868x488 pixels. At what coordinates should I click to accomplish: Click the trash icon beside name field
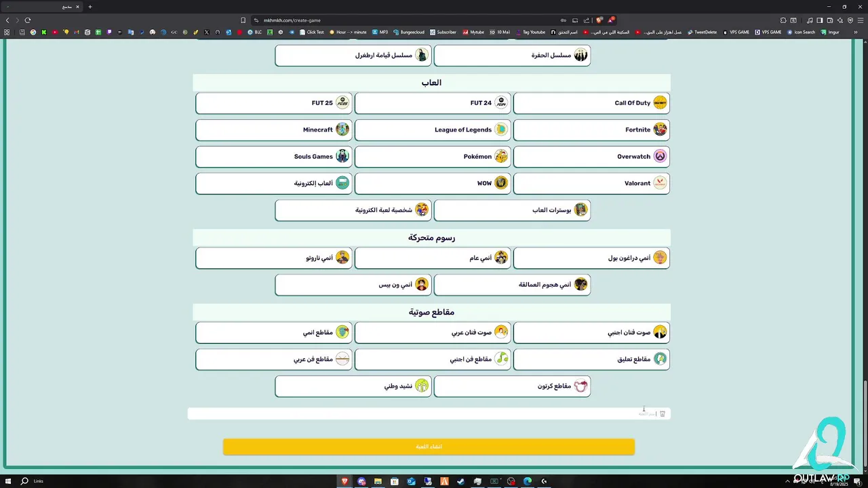pos(663,413)
